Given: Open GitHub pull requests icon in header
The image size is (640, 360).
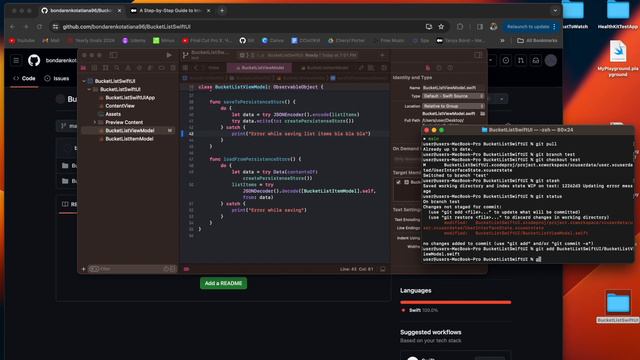Looking at the screenshot, I should point(521,60).
